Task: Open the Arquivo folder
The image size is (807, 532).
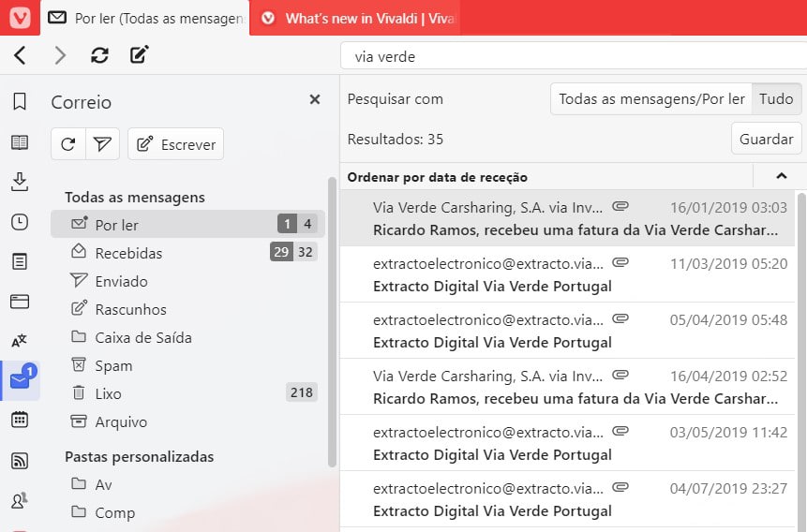Action: 187,421
